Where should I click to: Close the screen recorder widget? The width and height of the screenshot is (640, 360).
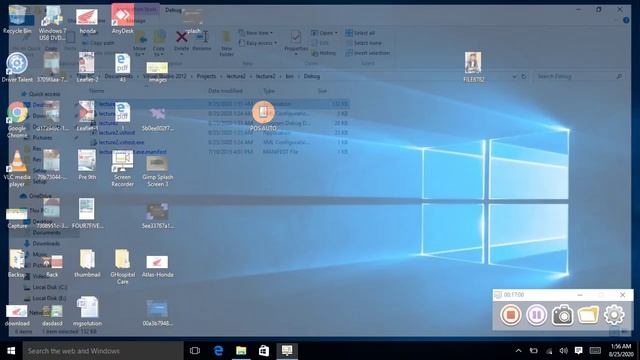(x=622, y=295)
